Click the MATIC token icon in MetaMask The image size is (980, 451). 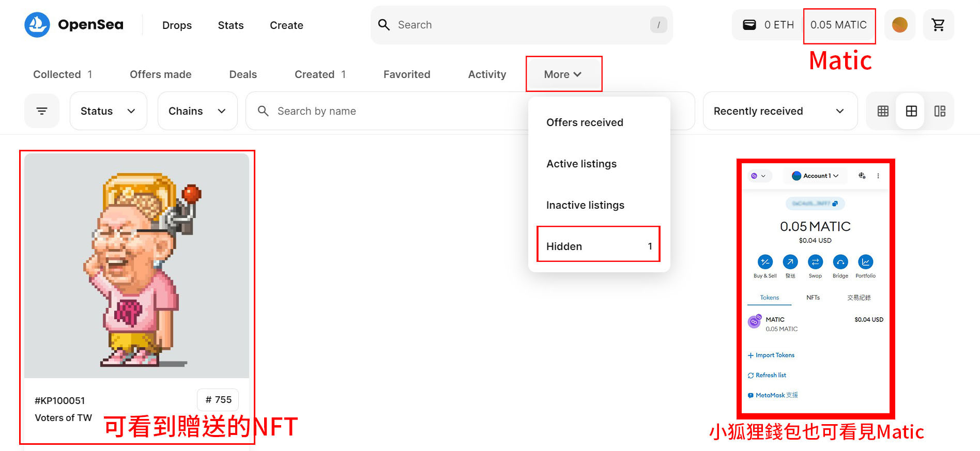(x=755, y=322)
